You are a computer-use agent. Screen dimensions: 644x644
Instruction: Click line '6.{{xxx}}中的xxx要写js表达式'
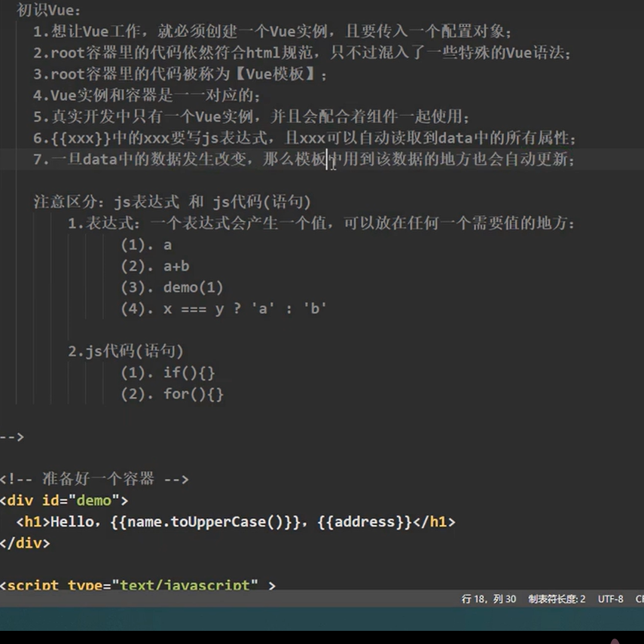pos(304,138)
